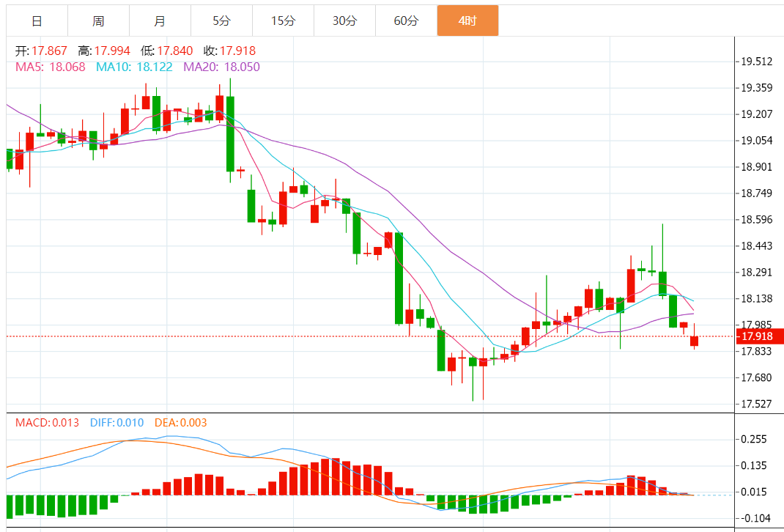Click the 收:17.918 close price value

point(229,51)
